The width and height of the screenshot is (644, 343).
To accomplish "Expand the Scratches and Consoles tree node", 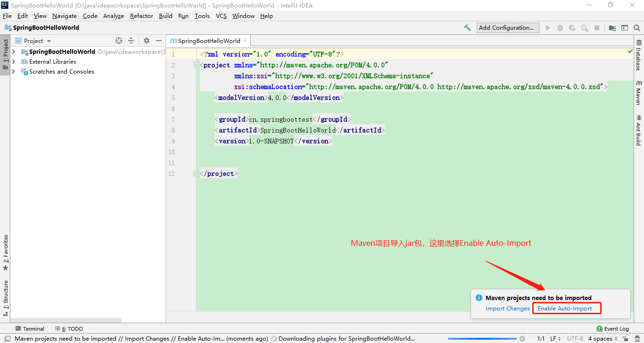I will [x=14, y=72].
